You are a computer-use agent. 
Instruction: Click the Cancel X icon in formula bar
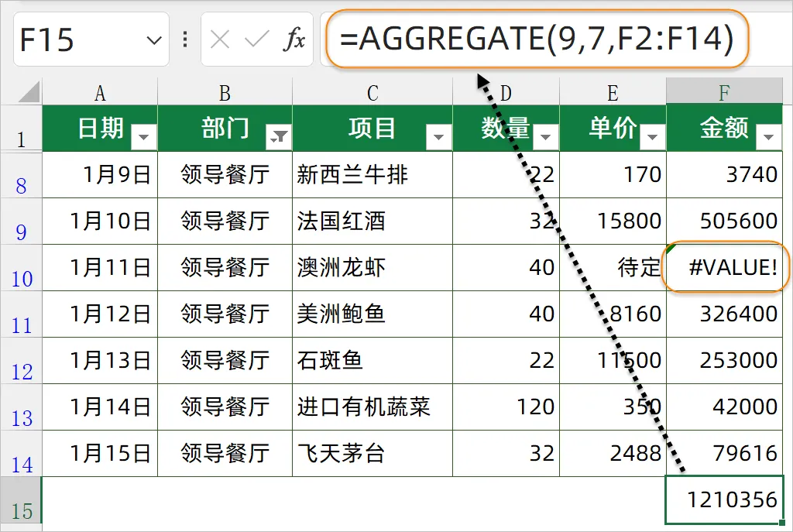point(220,39)
